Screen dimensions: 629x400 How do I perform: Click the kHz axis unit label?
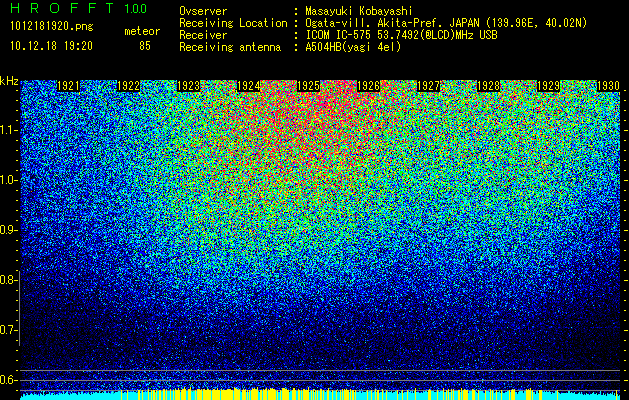9,81
